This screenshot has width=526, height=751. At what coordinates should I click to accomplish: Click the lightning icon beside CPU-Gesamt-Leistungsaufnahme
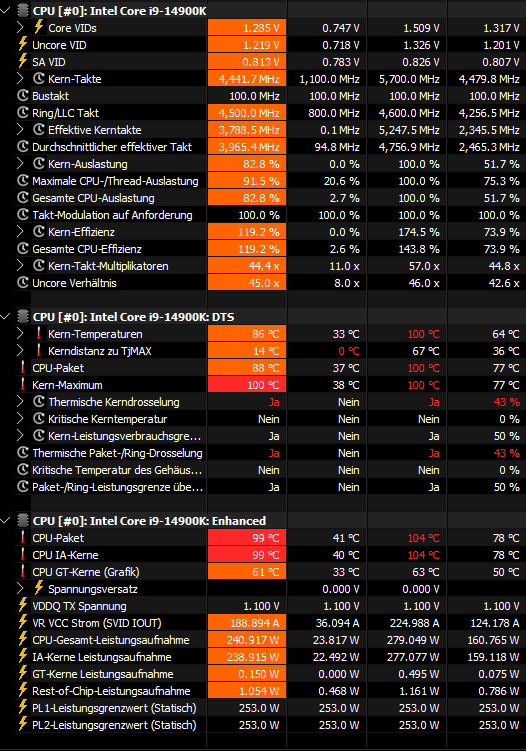click(23, 639)
